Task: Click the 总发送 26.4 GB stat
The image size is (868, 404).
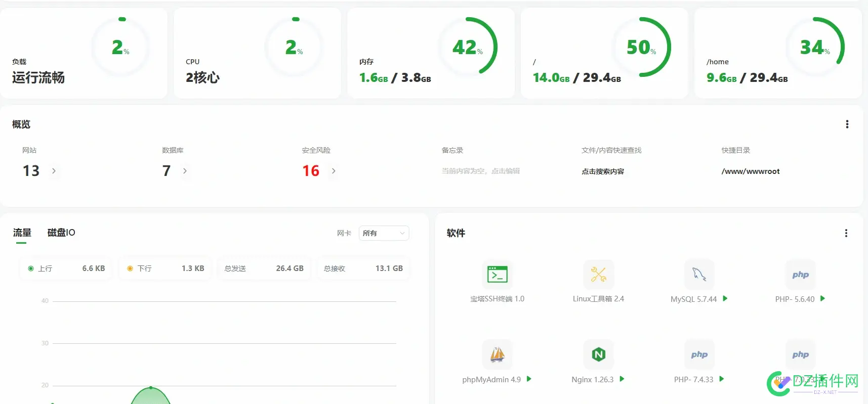Action: [264, 268]
